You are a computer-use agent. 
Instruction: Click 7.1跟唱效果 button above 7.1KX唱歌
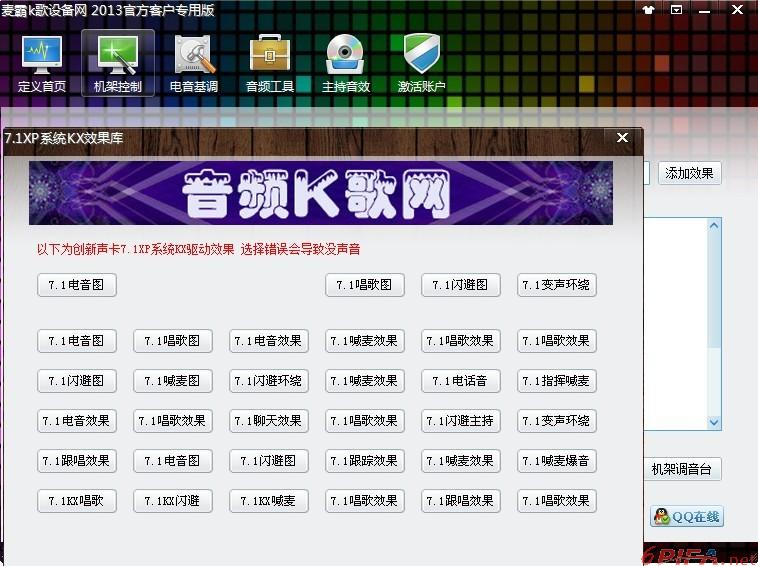[x=77, y=461]
